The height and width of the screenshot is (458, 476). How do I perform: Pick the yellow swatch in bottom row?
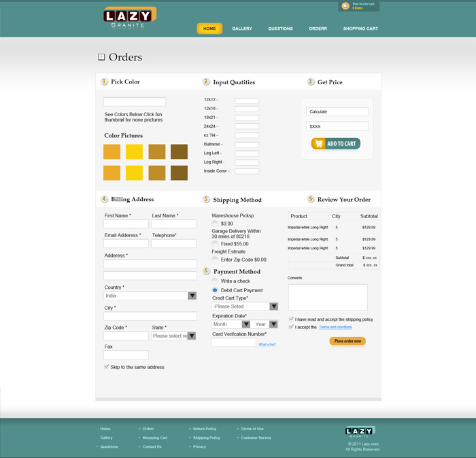[x=134, y=173]
